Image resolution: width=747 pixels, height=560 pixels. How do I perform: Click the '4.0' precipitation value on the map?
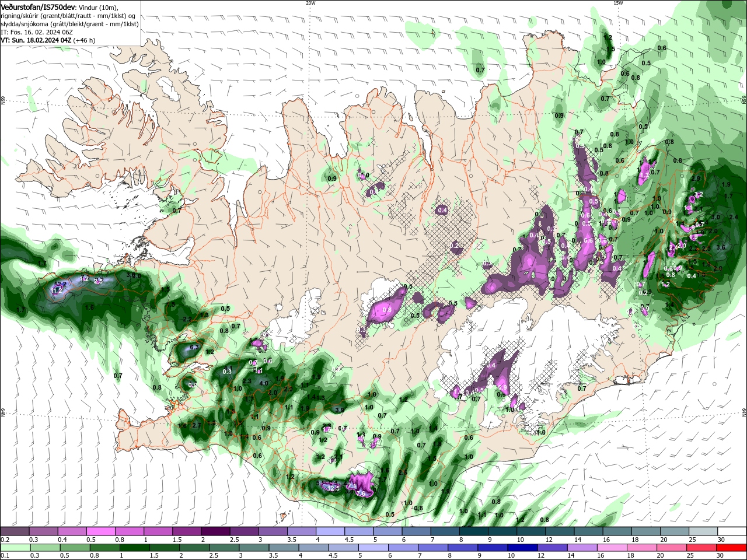263,383
